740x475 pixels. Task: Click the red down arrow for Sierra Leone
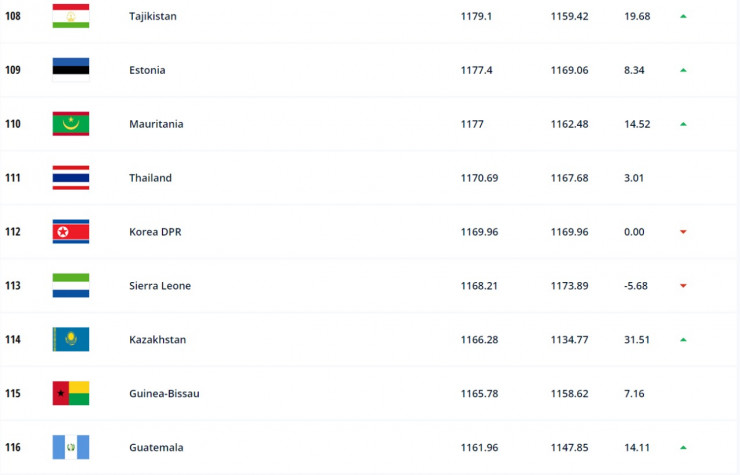pyautogui.click(x=683, y=286)
